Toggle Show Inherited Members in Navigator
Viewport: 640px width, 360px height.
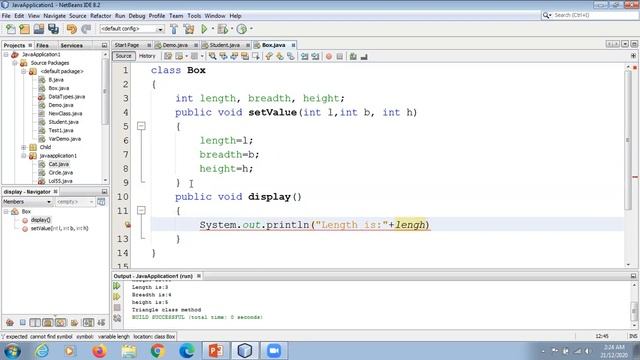point(10,322)
